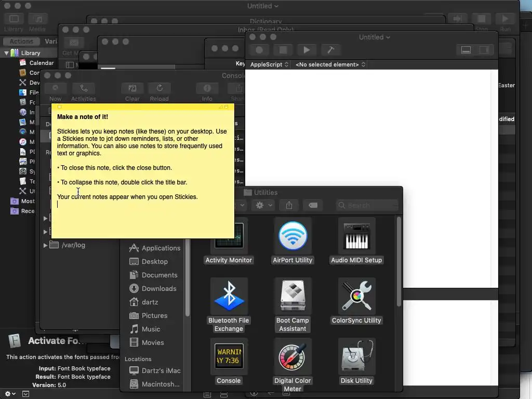532x399 pixels.
Task: Open Movies in Finder sidebar
Action: click(147, 343)
